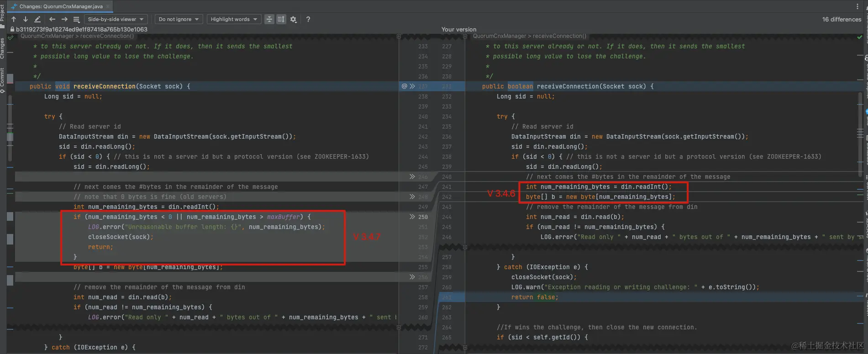
Task: Click '//If wins the challenge' comment on right
Action: coord(597,327)
